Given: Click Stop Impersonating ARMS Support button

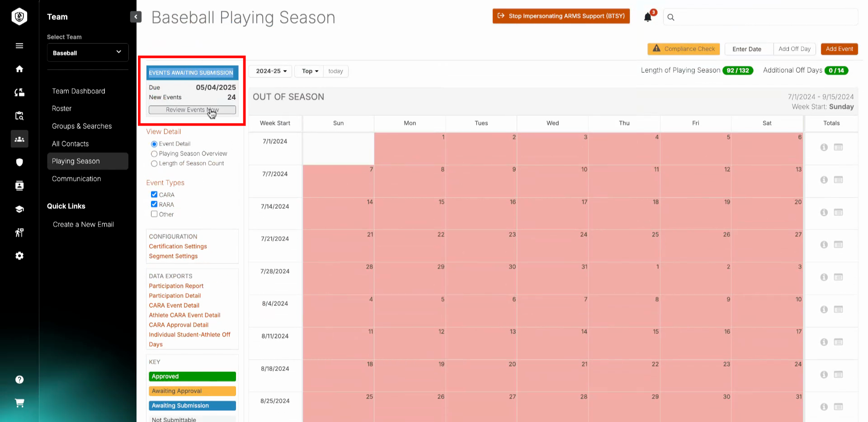Looking at the screenshot, I should click(561, 16).
